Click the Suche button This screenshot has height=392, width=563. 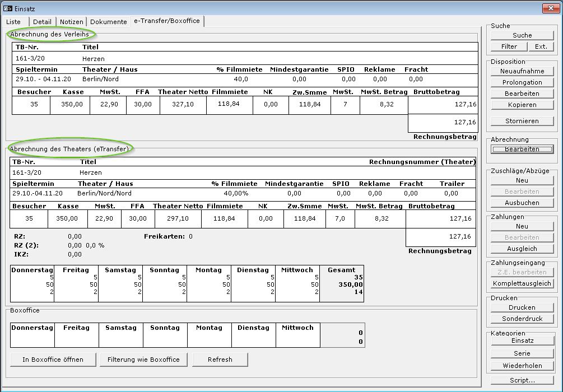click(x=522, y=35)
